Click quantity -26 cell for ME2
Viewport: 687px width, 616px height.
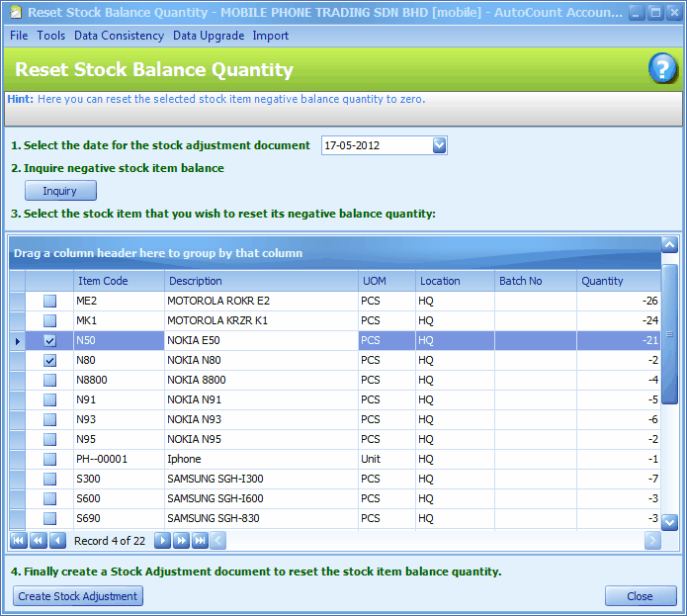tap(619, 301)
